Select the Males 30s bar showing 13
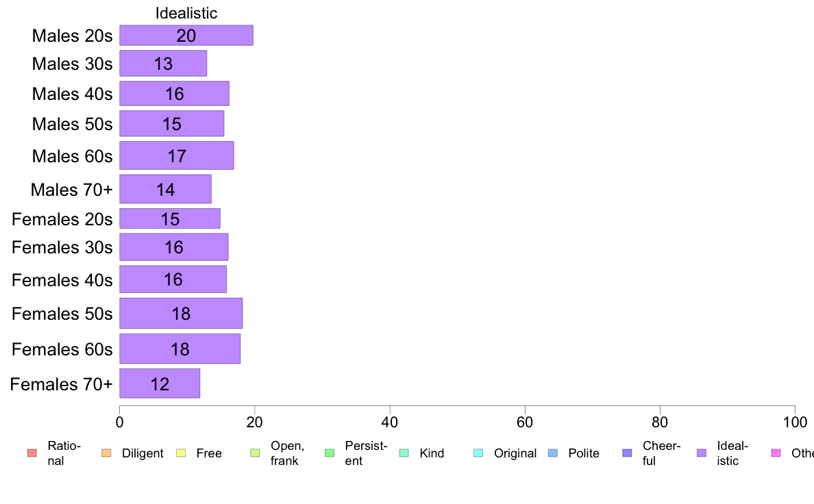Image resolution: width=814 pixels, height=504 pixels. 163,63
